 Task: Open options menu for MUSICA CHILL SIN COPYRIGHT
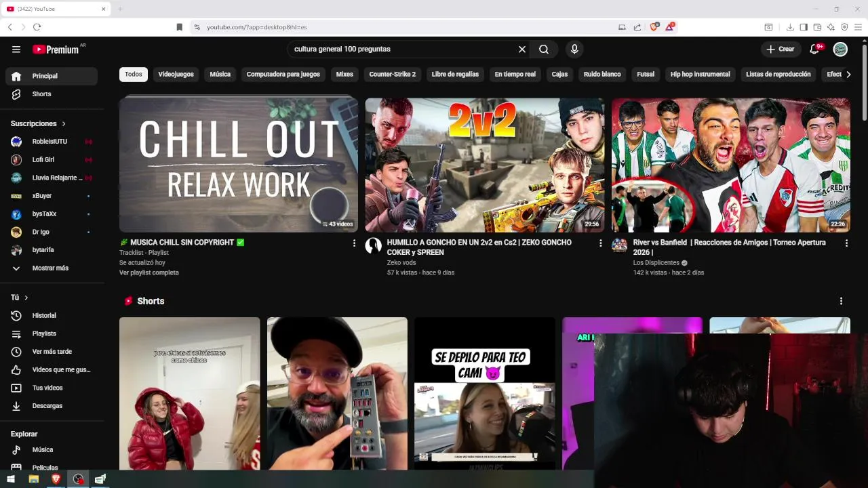[x=354, y=243]
